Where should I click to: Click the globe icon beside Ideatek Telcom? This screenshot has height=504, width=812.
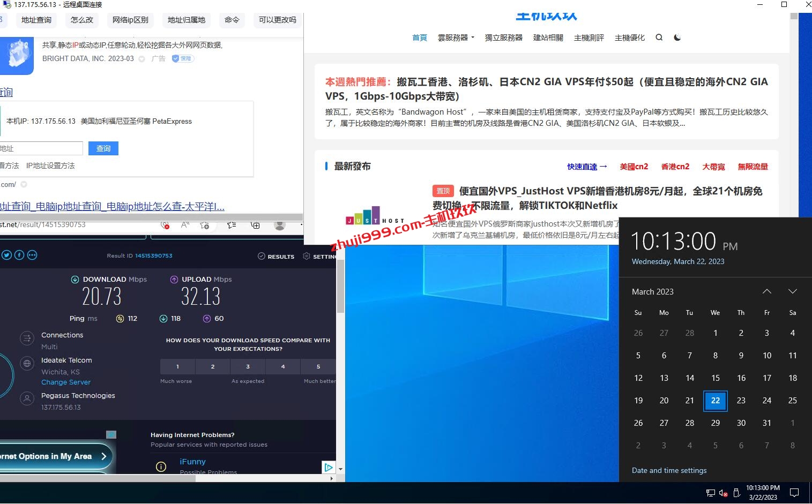click(x=27, y=363)
